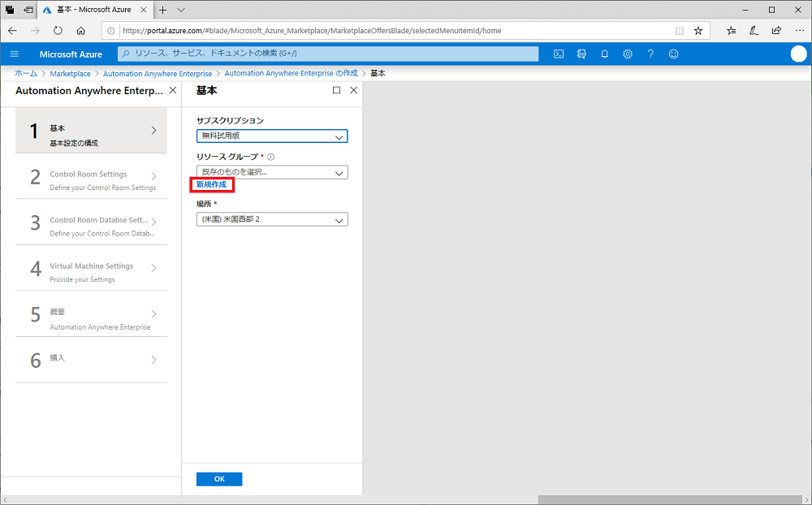Image resolution: width=812 pixels, height=505 pixels.
Task: Select step 6 購入
Action: pyautogui.click(x=91, y=360)
